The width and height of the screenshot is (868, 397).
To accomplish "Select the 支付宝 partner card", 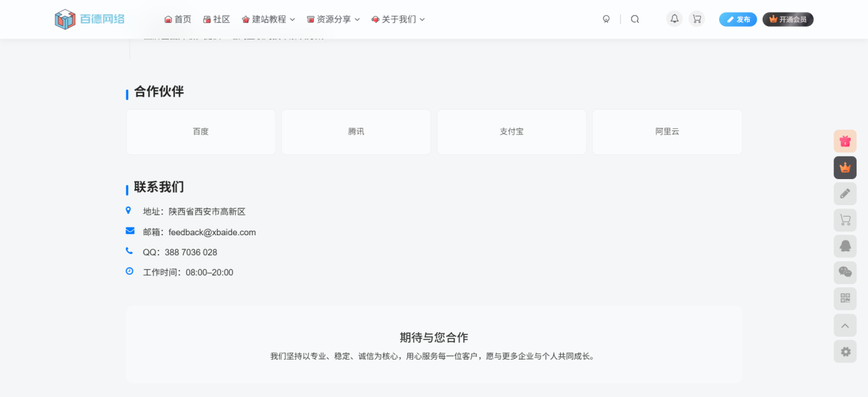I will click(x=511, y=132).
